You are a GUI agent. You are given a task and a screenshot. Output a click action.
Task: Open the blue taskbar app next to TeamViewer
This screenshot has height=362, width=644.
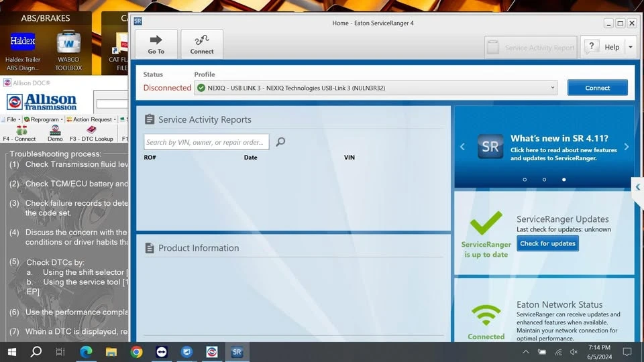tap(186, 352)
